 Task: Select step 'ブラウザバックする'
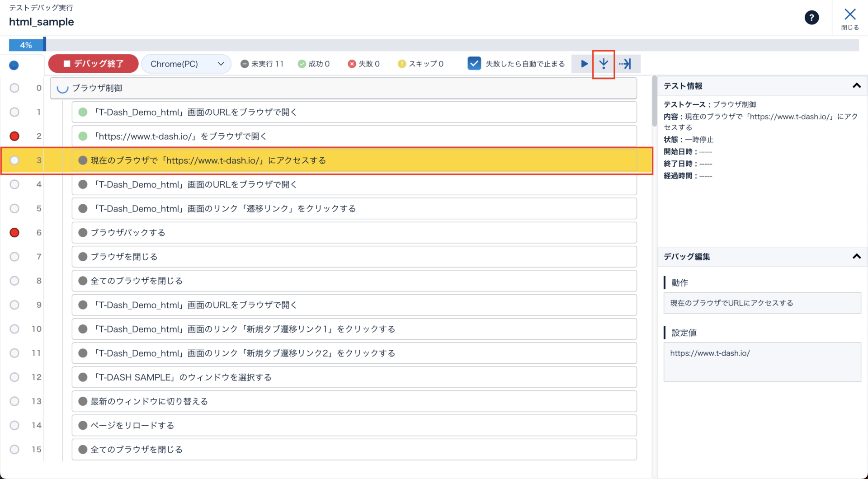click(x=354, y=233)
